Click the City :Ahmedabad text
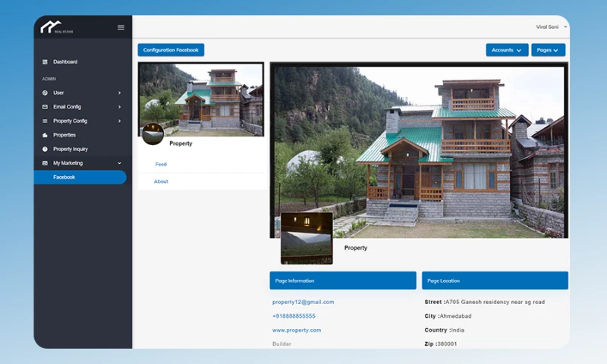The image size is (607, 364). click(448, 316)
